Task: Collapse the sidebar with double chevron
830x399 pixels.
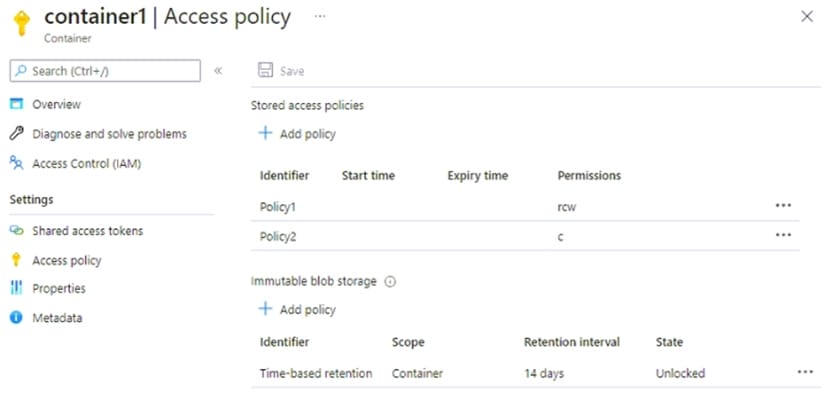Action: tap(218, 71)
